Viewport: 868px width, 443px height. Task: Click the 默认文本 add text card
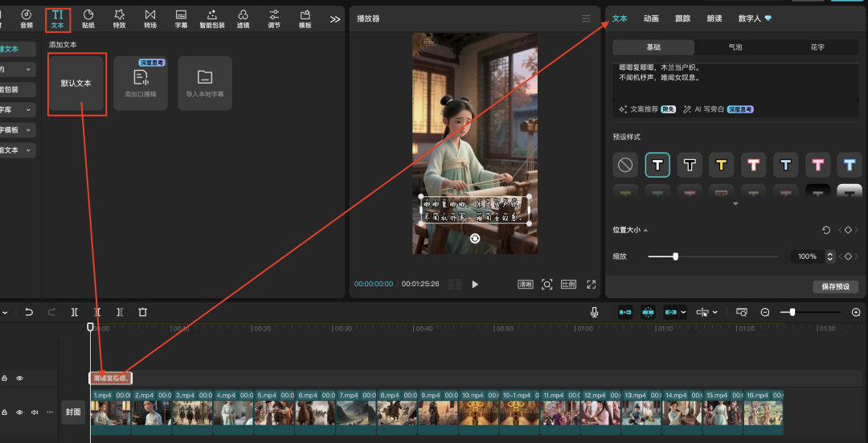76,84
